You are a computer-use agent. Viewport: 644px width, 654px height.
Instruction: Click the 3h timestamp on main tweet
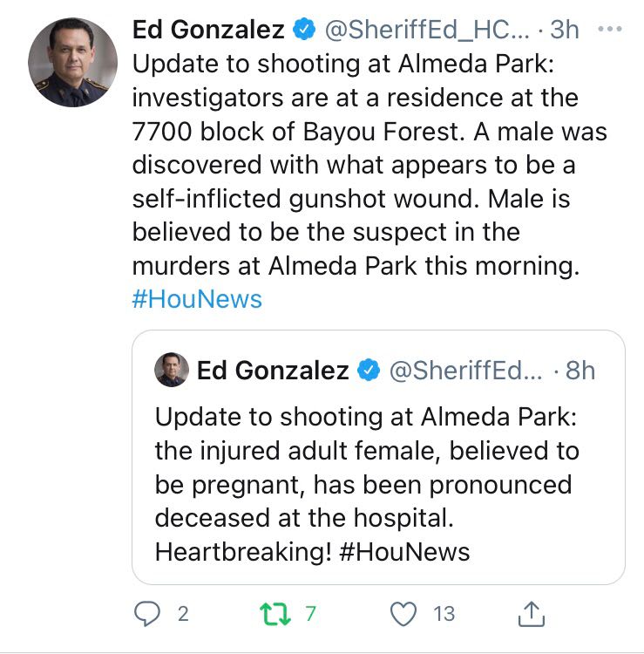(x=566, y=30)
